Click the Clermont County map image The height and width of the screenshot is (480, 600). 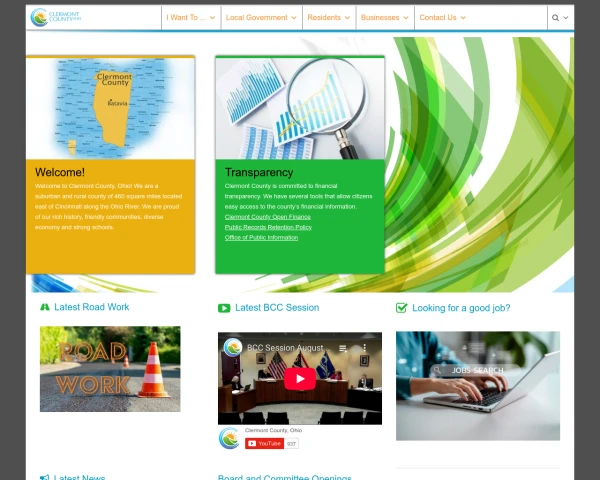tap(110, 108)
